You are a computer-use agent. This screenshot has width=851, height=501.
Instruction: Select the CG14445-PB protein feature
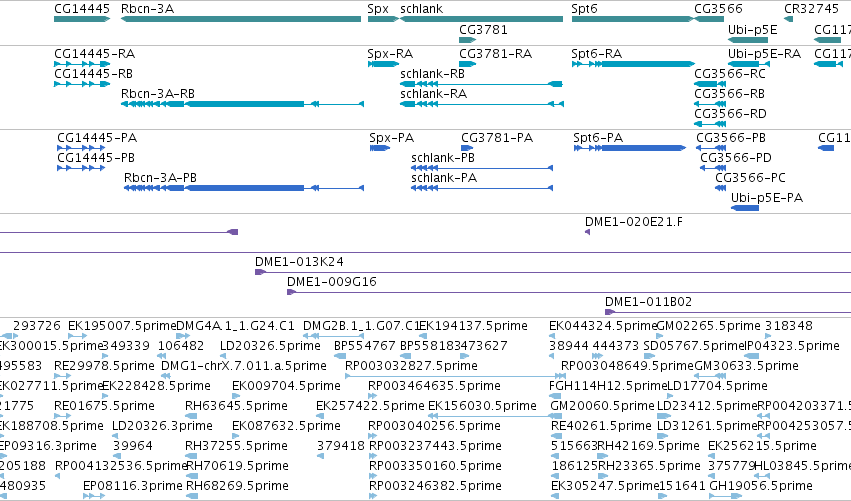81,168
